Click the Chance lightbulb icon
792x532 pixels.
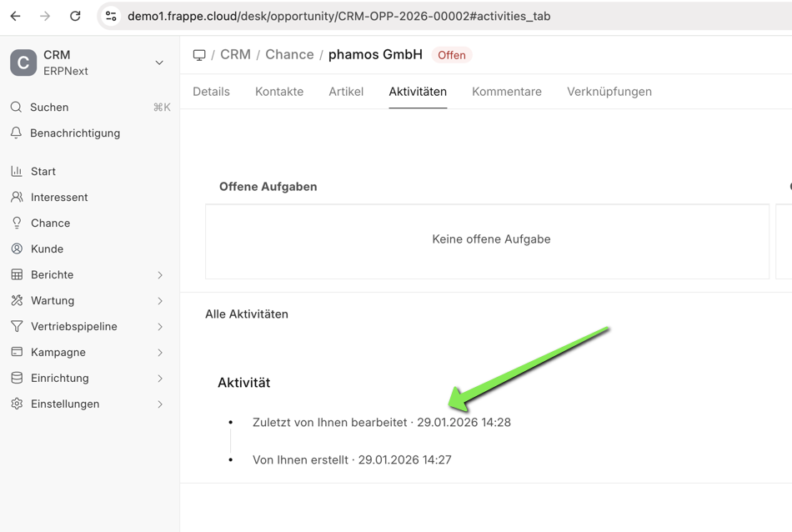tap(17, 223)
